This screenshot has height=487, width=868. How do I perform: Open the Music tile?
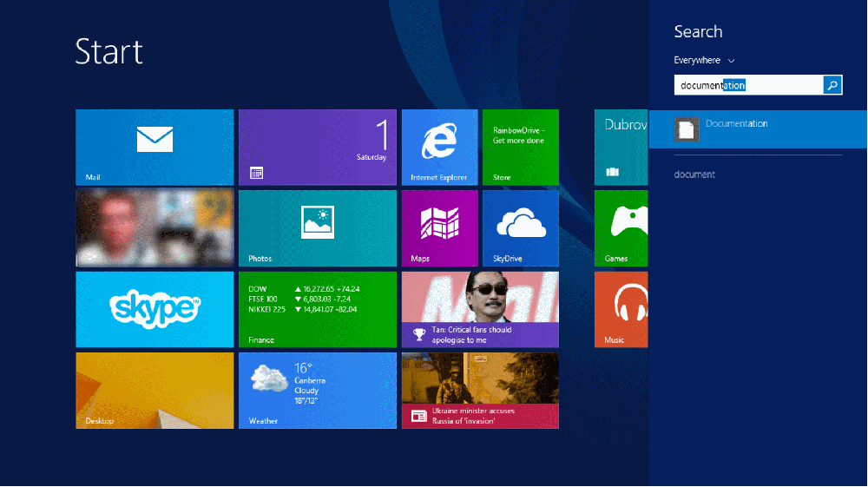click(621, 309)
